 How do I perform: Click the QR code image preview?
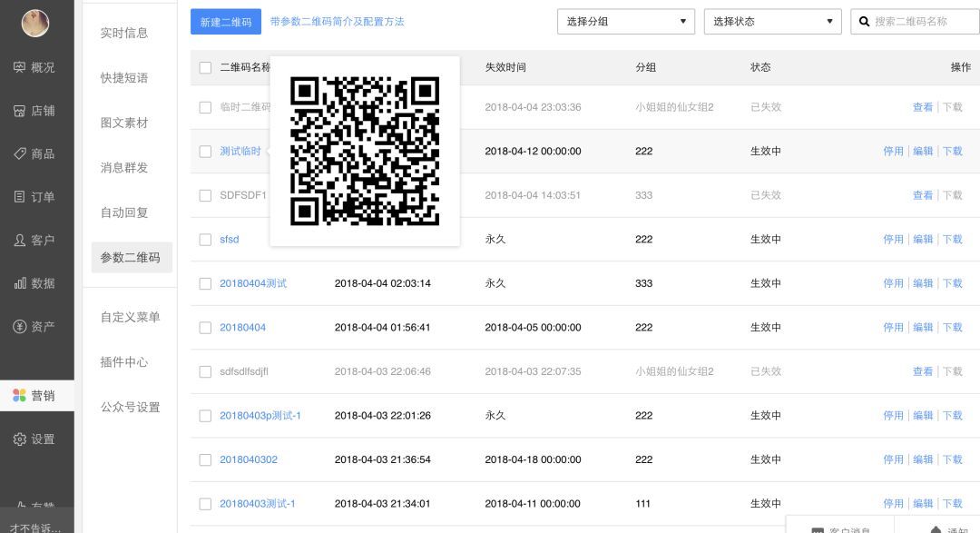(x=365, y=152)
